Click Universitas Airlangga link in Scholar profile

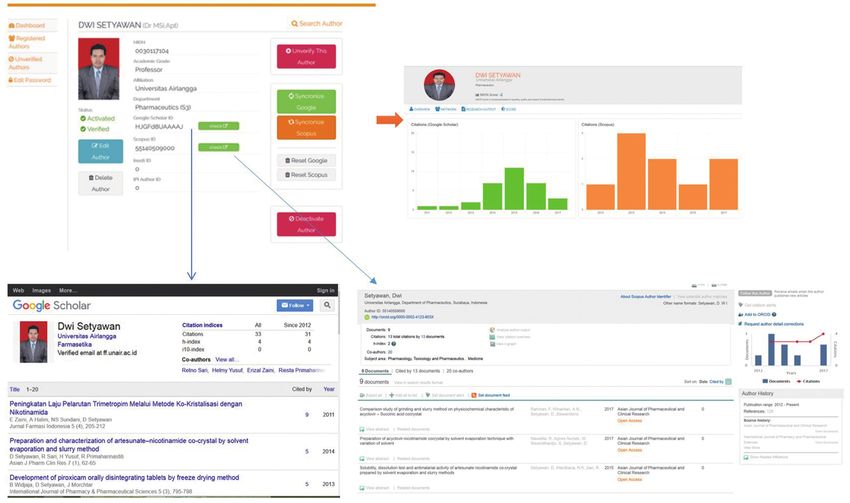tap(87, 336)
